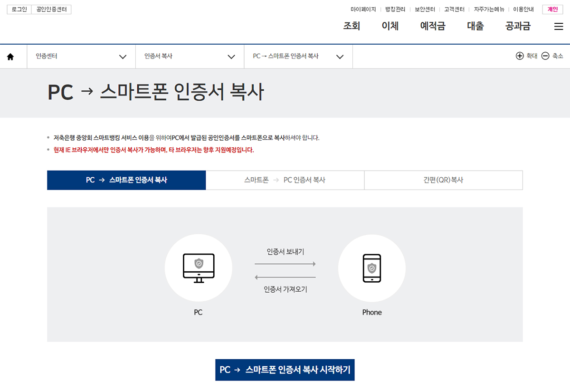Click the 인증서 가져오기 arrow
The width and height of the screenshot is (570, 392).
285,277
